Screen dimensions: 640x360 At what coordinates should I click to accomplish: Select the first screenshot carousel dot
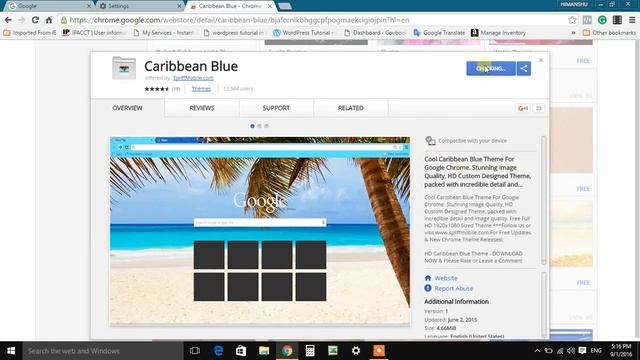pos(252,126)
